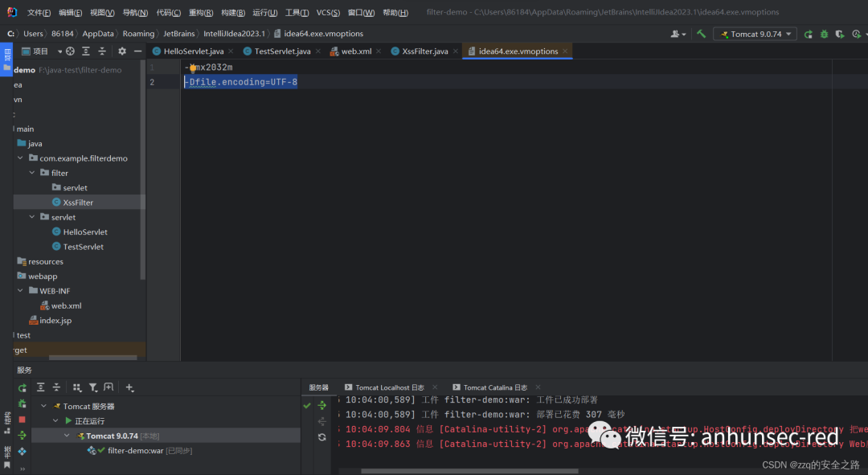This screenshot has width=868, height=475.
Task: Select the 服务器 log tab
Action: [318, 387]
